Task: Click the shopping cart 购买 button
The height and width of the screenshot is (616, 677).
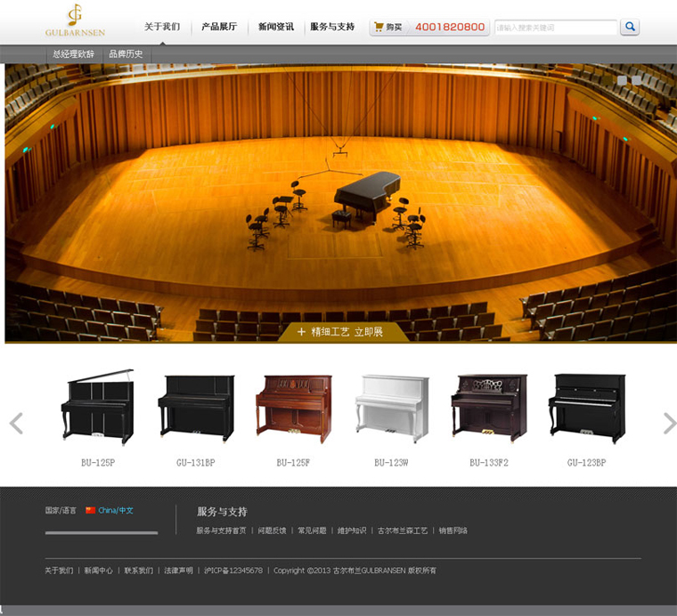Action: [388, 28]
